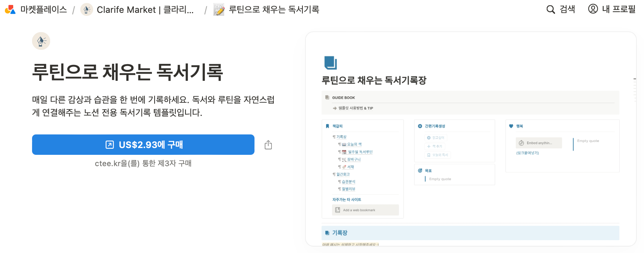This screenshot has height=253, width=644.
Task: Click Add a web bookmark box
Action: [x=365, y=210]
